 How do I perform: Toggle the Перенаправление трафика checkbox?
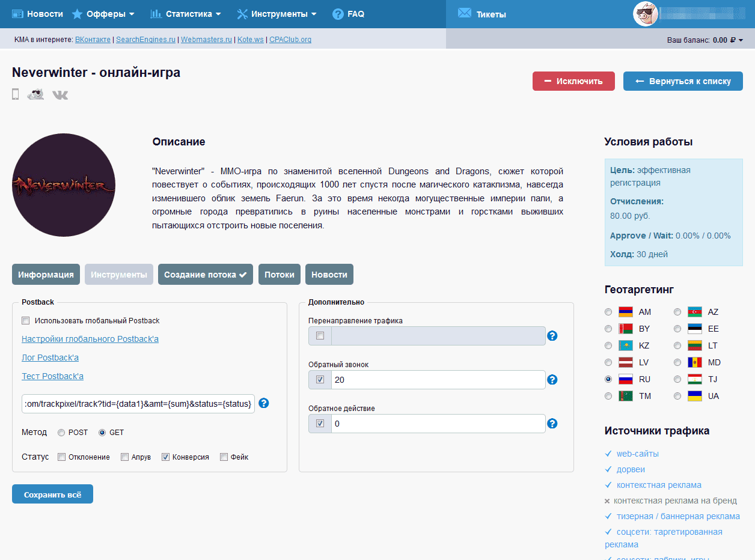coord(320,335)
